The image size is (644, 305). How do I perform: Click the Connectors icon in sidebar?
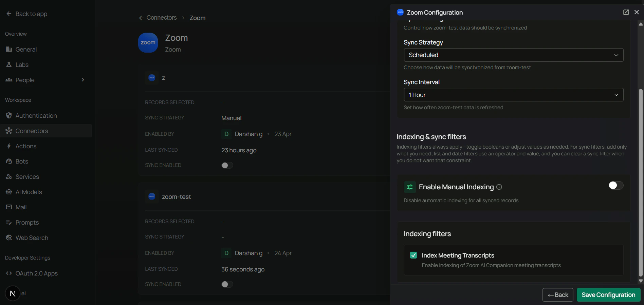point(9,131)
